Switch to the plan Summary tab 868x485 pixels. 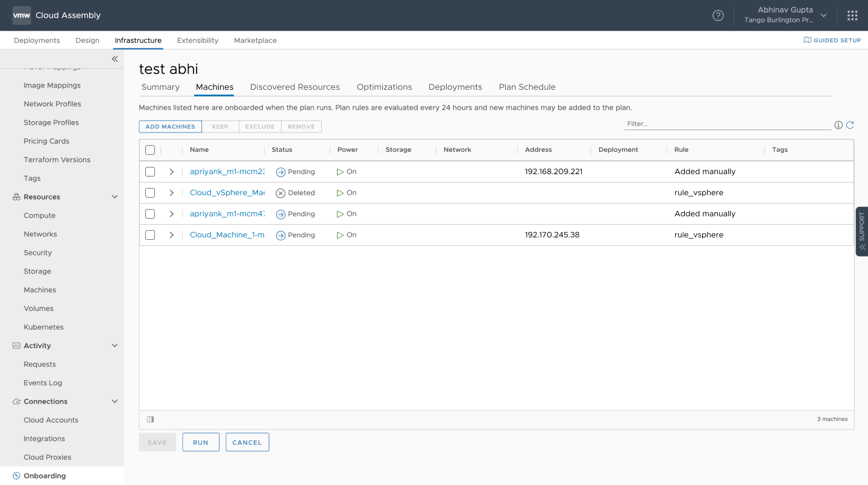point(160,87)
